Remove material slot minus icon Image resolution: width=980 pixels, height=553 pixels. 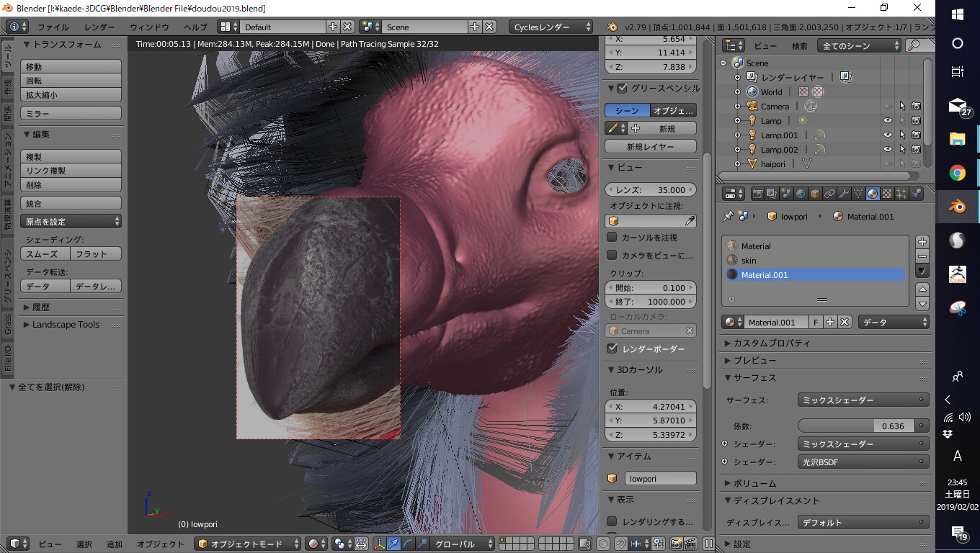[x=922, y=256]
